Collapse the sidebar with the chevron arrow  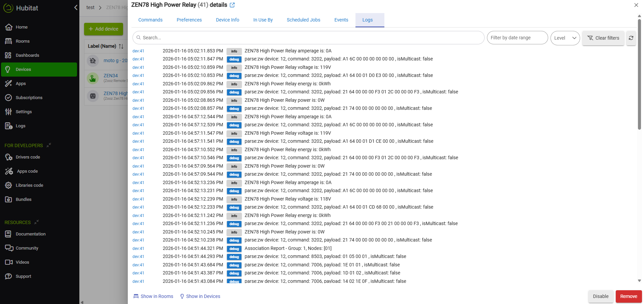click(76, 7)
